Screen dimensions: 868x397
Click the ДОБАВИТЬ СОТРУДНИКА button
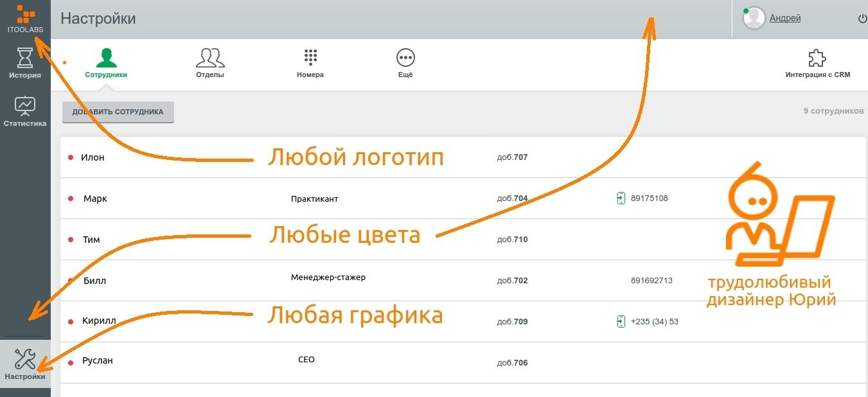tap(118, 111)
